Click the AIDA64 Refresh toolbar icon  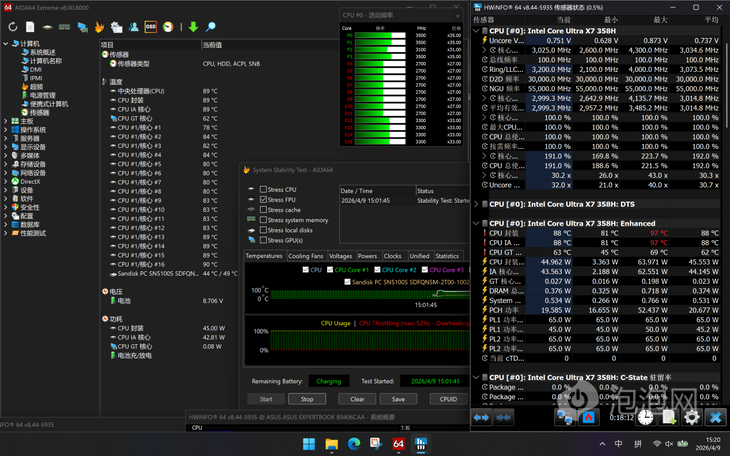tap(13, 27)
